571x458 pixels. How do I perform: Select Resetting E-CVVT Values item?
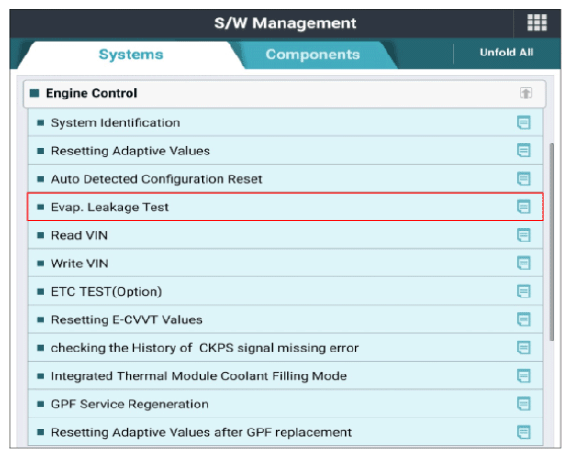click(285, 319)
